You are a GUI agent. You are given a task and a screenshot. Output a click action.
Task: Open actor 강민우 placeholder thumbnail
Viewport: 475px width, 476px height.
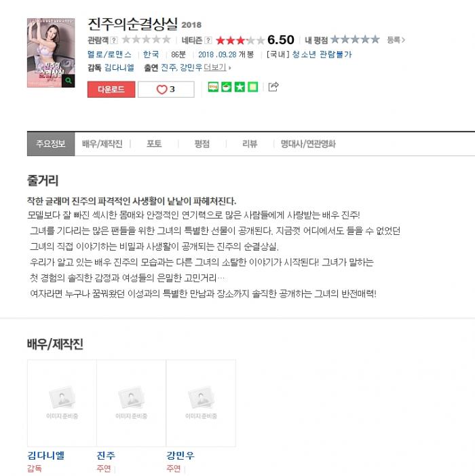[x=201, y=403]
